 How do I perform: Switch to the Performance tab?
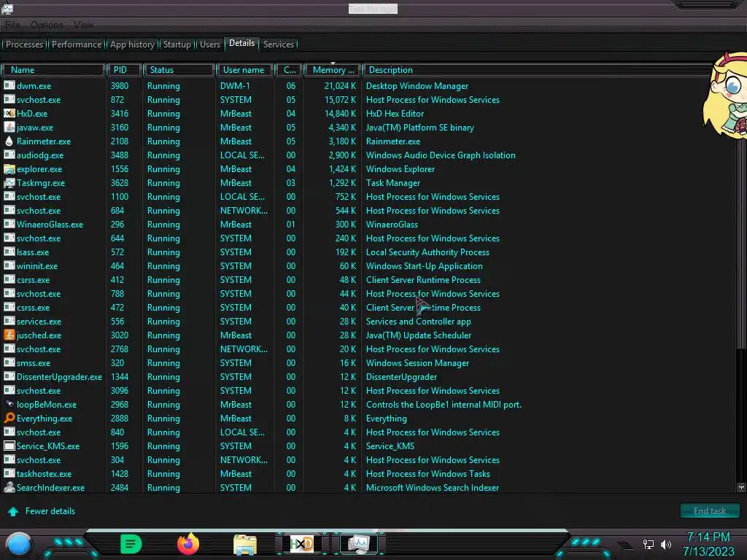[76, 44]
